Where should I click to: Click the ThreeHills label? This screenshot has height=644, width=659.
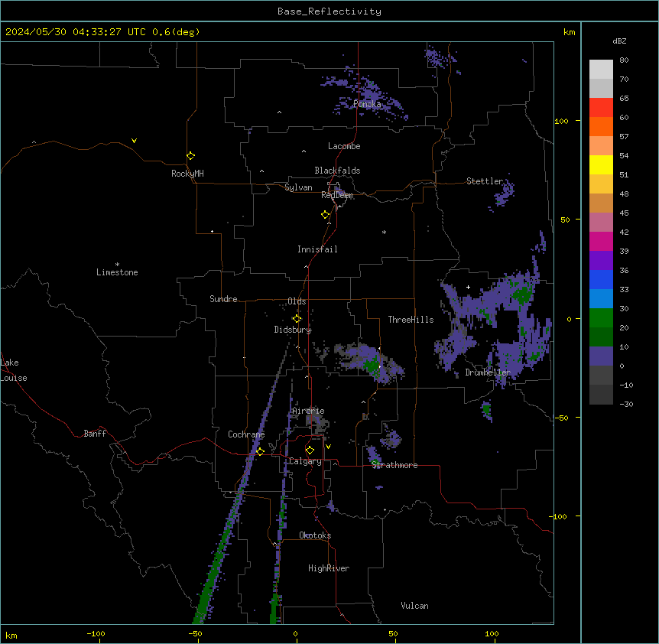pos(411,320)
